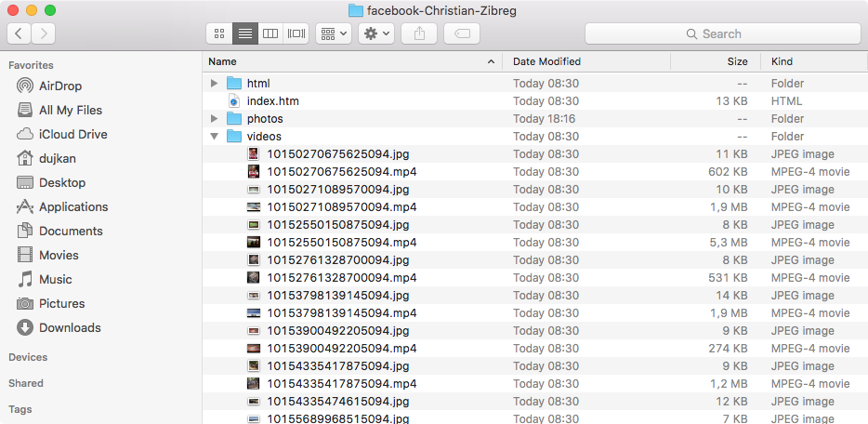Toggle sort direction arrow in Name column

tap(491, 61)
